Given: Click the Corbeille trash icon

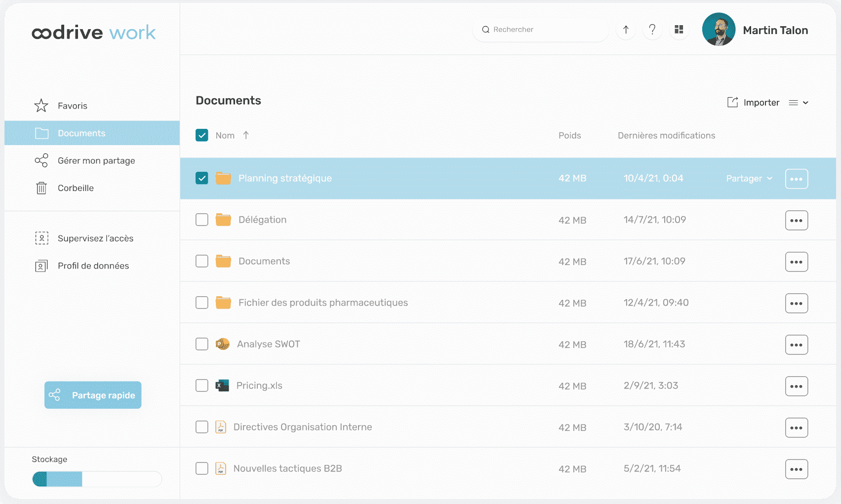Looking at the screenshot, I should [41, 188].
